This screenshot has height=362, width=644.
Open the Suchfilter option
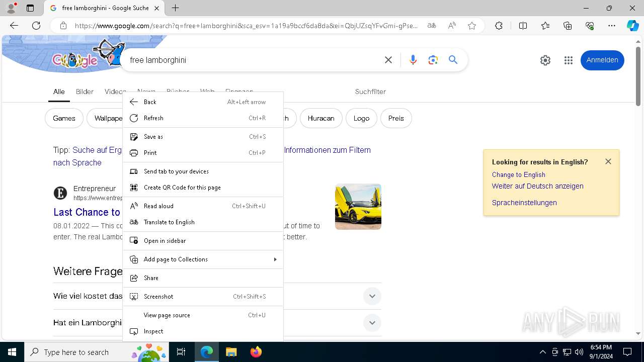click(x=370, y=92)
